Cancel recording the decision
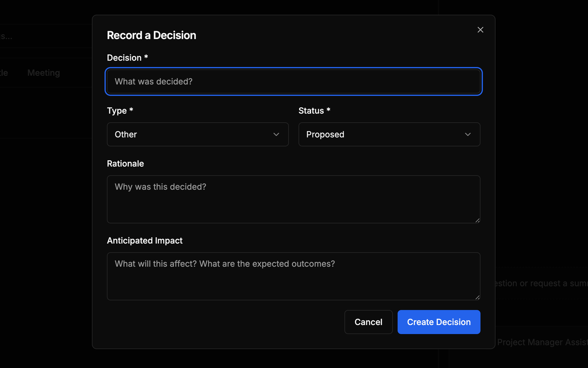 (368, 322)
